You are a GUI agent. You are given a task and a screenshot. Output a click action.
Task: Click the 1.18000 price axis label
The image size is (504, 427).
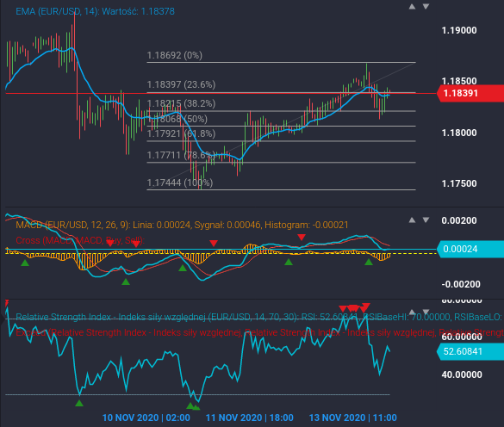click(x=459, y=133)
